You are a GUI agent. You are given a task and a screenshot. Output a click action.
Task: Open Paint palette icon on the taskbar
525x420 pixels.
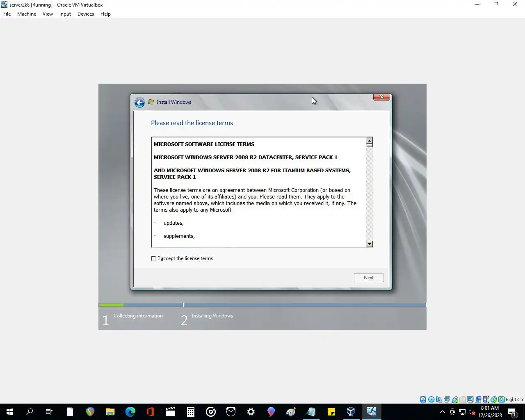coord(291,412)
